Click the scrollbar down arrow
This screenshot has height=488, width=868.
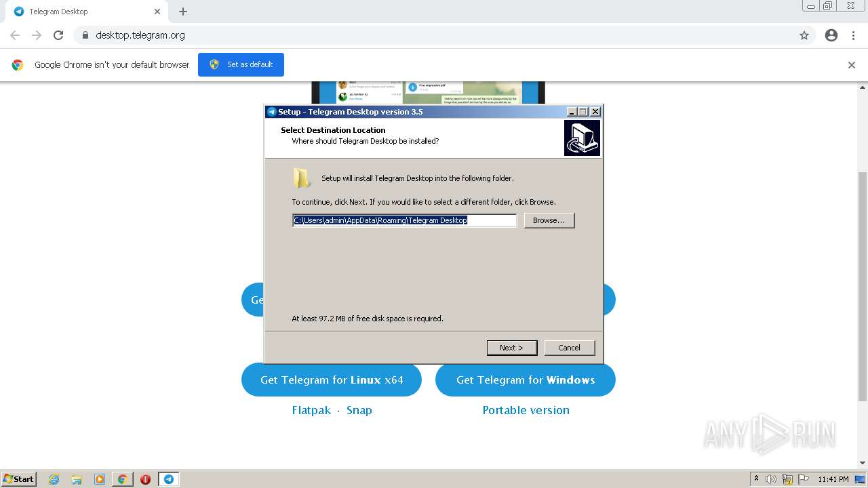click(863, 463)
